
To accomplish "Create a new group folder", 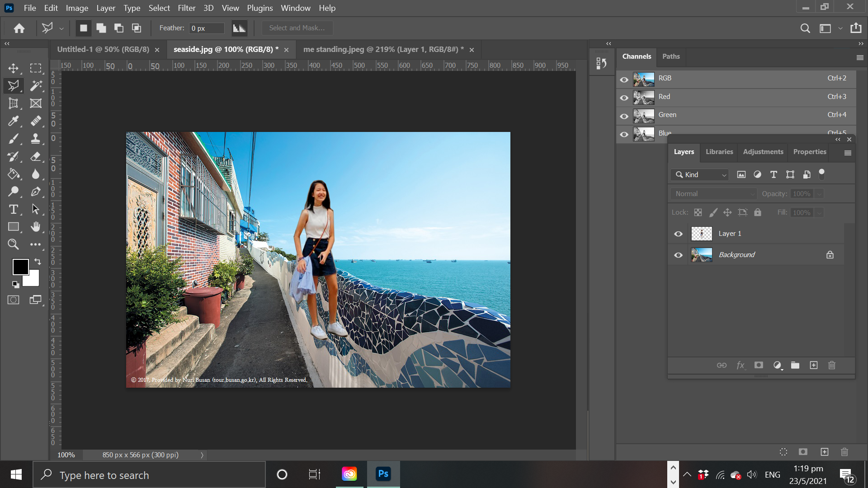I will point(795,365).
